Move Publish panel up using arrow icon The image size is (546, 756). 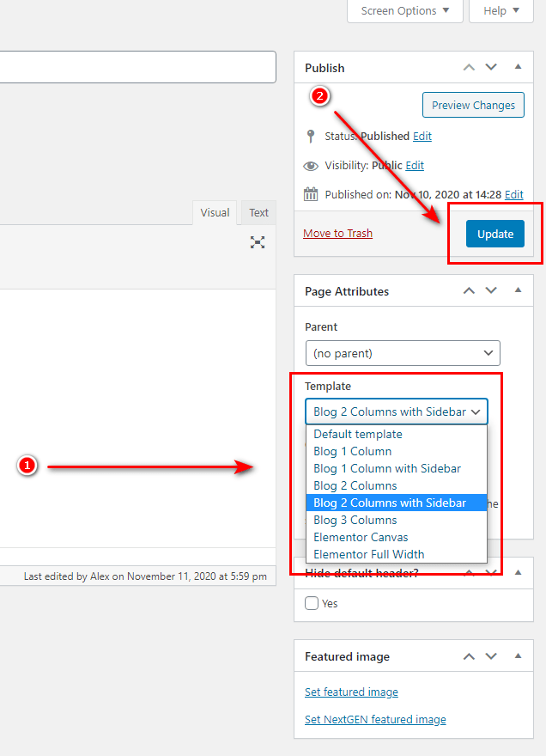point(469,67)
